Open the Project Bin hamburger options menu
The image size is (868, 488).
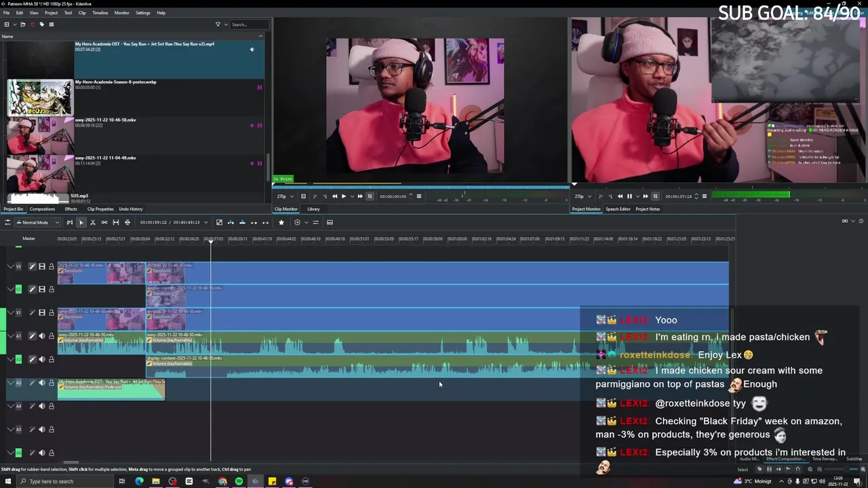(x=51, y=24)
